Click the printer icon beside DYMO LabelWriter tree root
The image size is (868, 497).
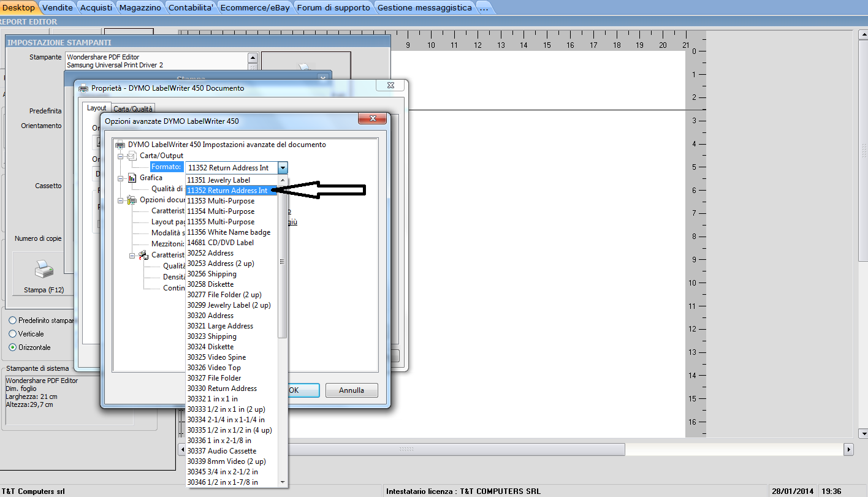(x=120, y=145)
